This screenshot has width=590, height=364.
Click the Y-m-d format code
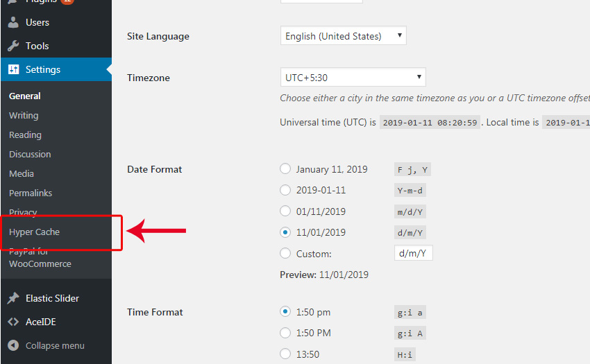[x=410, y=191]
